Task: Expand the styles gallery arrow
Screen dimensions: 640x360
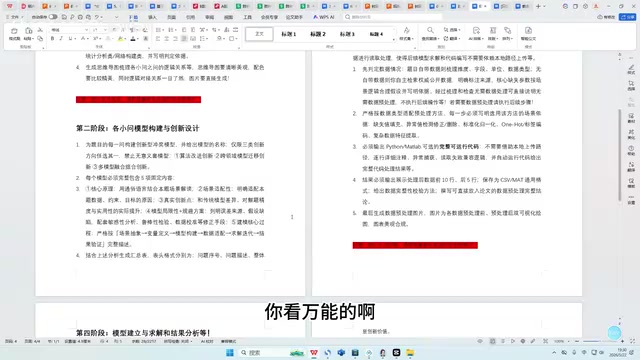Action: pyautogui.click(x=393, y=40)
